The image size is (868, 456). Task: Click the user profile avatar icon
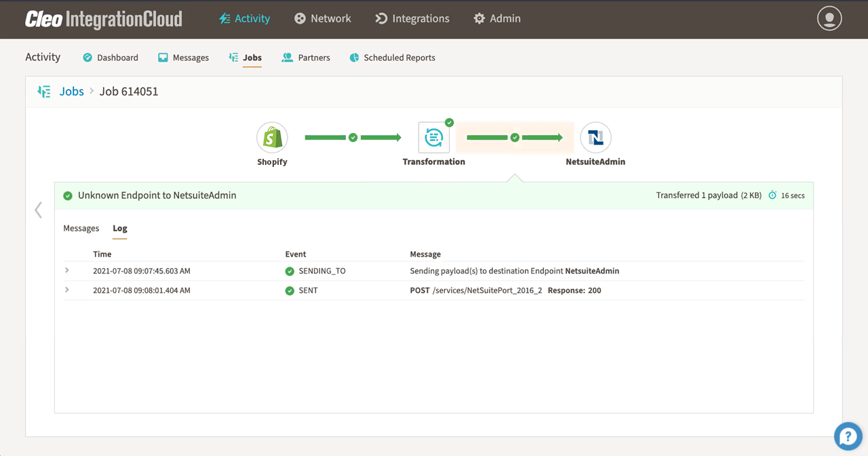(x=829, y=19)
